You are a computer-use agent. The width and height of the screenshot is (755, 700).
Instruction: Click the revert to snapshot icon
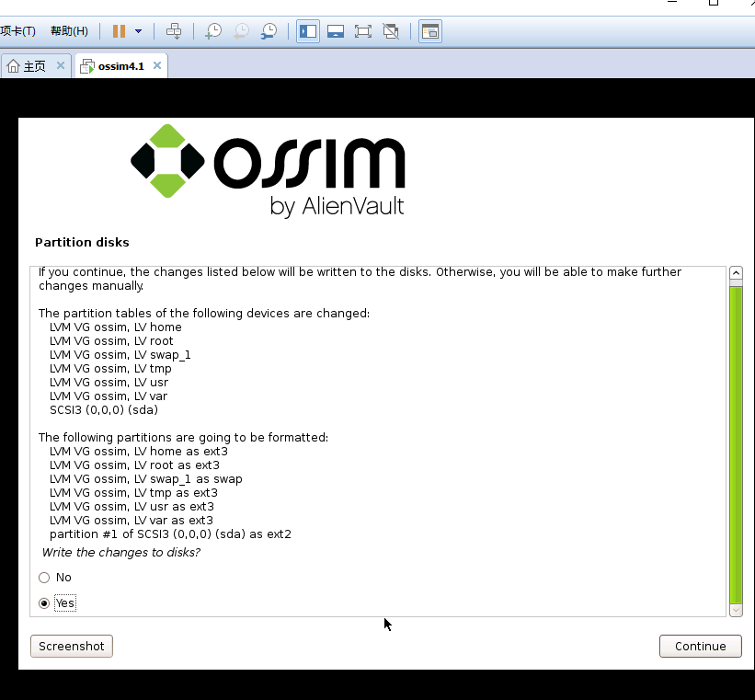coord(241,31)
